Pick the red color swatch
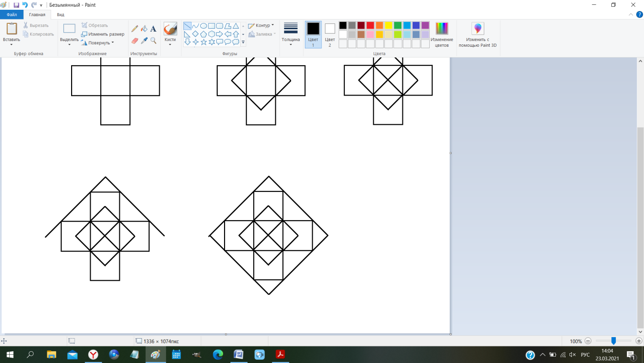 (370, 25)
